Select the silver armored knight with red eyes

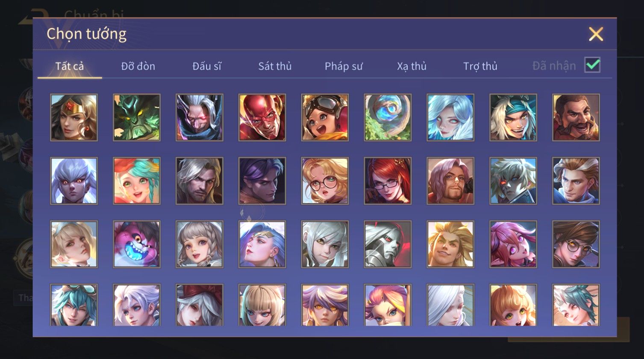[x=388, y=244]
